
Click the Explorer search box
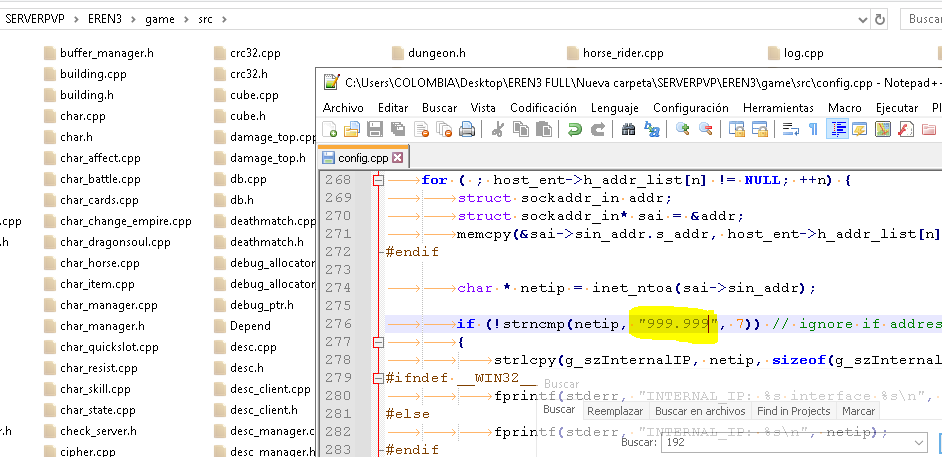921,19
